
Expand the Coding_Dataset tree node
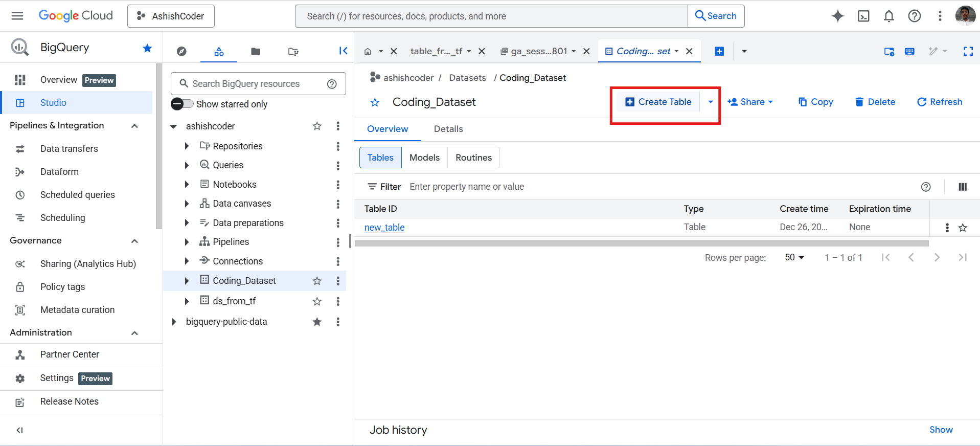[187, 281]
